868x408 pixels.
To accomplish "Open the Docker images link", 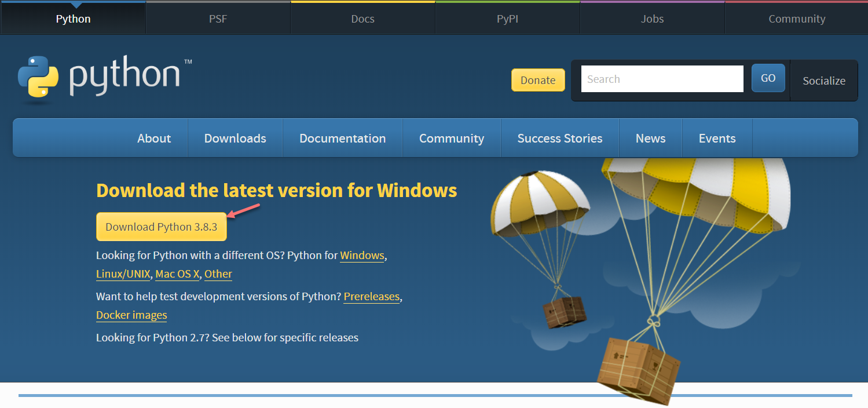I will [x=131, y=315].
